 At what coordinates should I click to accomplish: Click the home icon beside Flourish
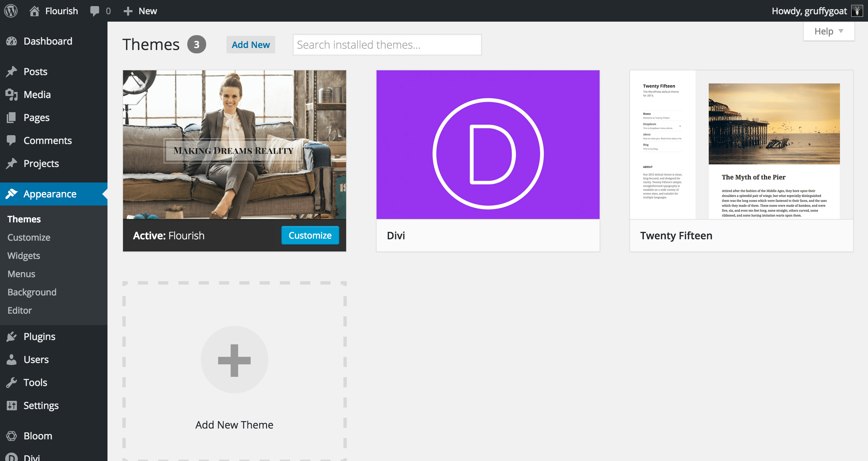(34, 11)
